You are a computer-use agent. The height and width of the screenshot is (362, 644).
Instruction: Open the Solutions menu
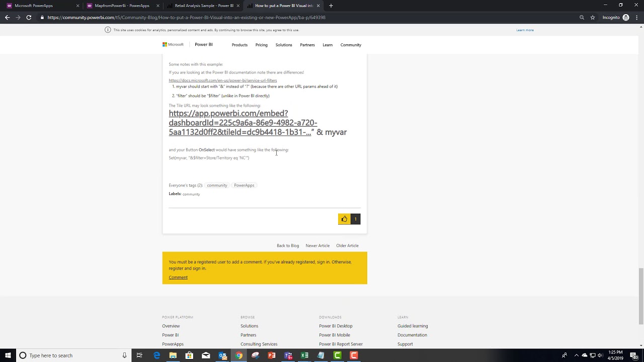click(284, 45)
